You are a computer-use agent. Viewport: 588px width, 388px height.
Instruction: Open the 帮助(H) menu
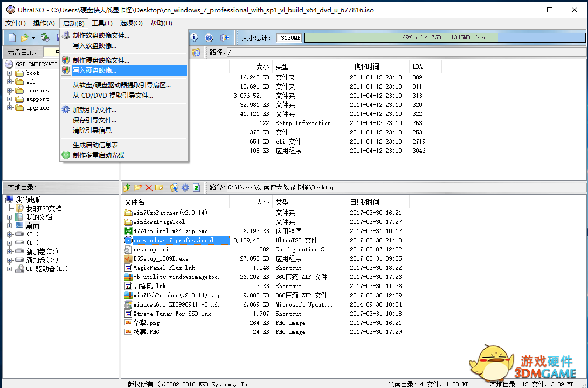161,23
